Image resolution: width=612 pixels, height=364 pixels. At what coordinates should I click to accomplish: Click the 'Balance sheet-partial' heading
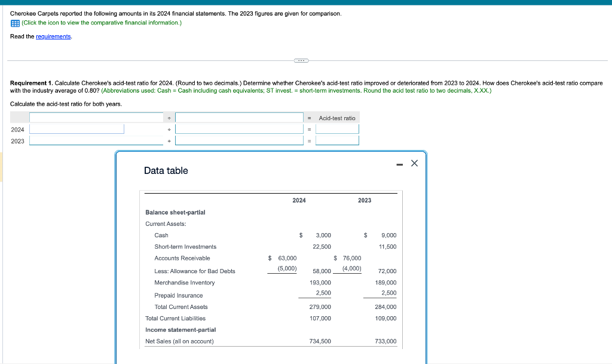click(x=175, y=212)
